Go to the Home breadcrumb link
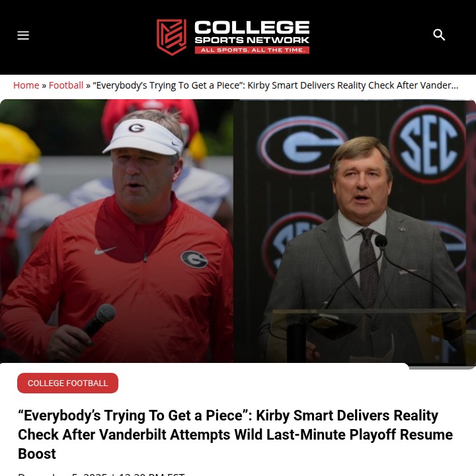Viewport: 476px width, 476px height. tap(26, 85)
